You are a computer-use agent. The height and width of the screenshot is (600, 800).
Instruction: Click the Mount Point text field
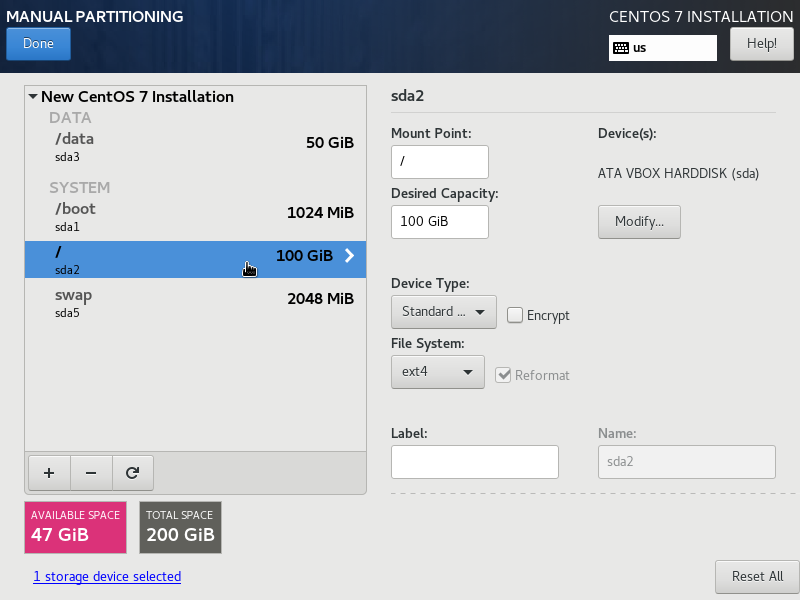[439, 162]
